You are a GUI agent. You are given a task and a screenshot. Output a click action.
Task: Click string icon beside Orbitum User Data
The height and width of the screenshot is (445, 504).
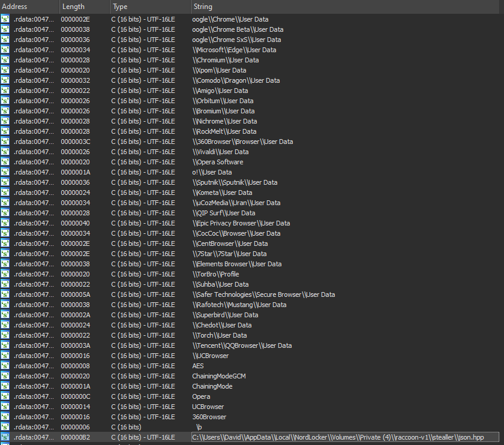click(5, 101)
